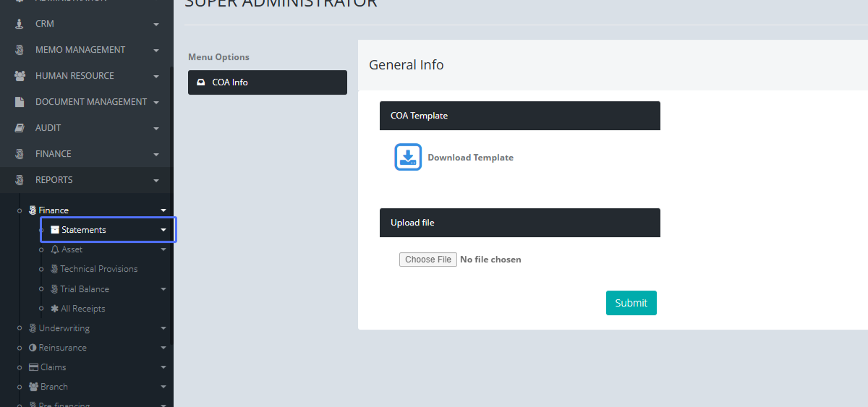
Task: Expand the Memo Management dropdown arrow
Action: coord(156,51)
